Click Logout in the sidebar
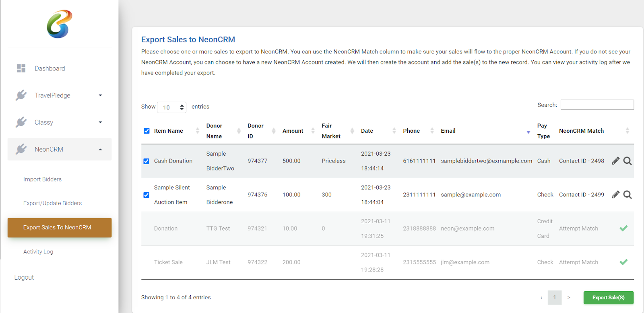644x313 pixels. click(24, 278)
